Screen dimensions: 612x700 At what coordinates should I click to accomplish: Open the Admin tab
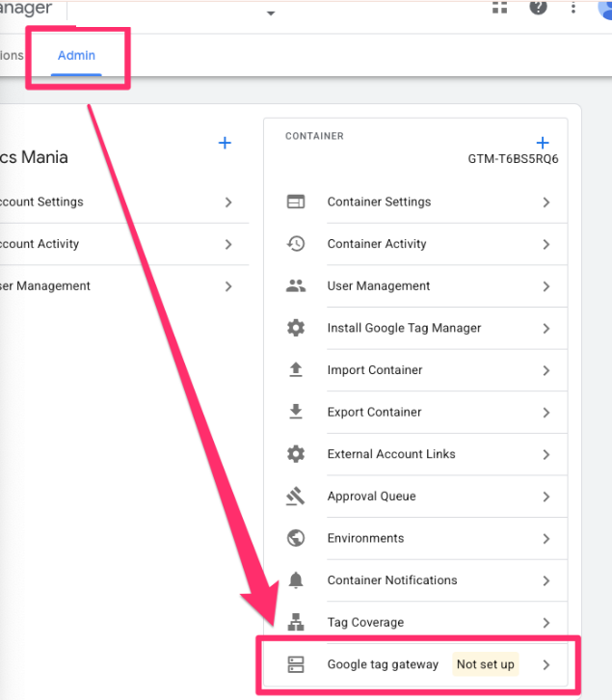tap(76, 55)
